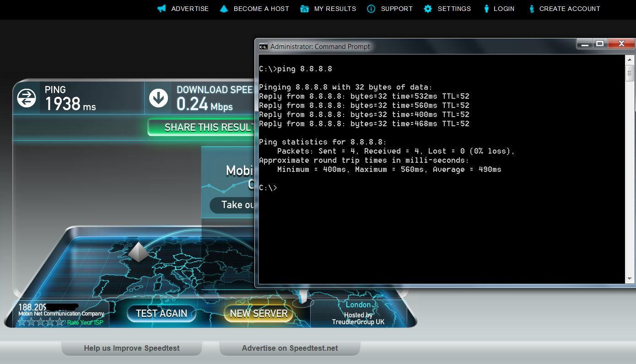
Task: Click the Support info icon
Action: [371, 9]
